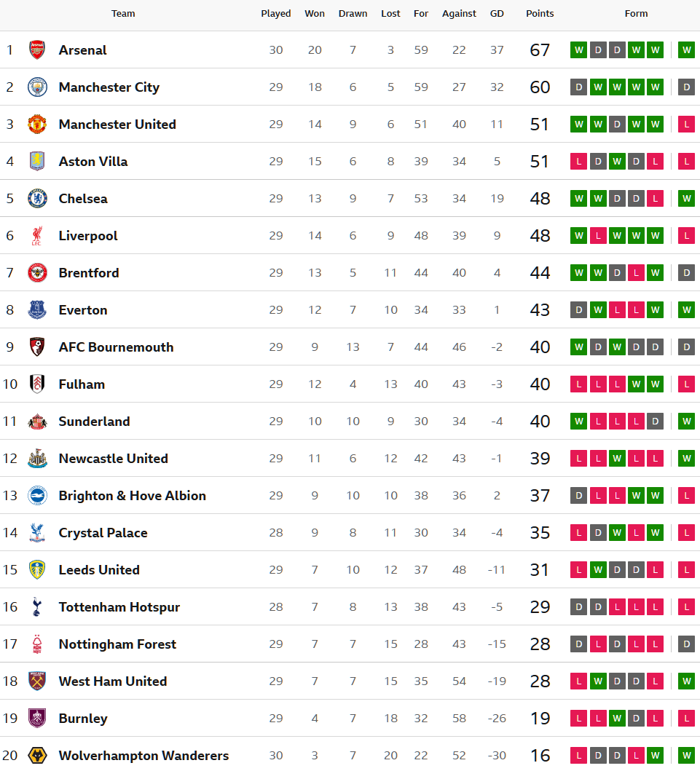Click the Newcastle United crest icon
Viewport: 700px width, 771px height.
click(37, 459)
